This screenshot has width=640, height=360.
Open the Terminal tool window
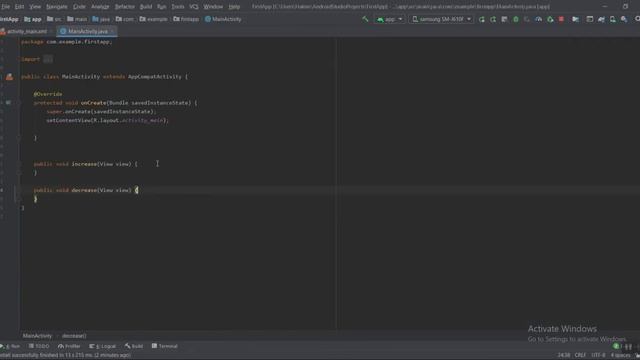(164, 346)
